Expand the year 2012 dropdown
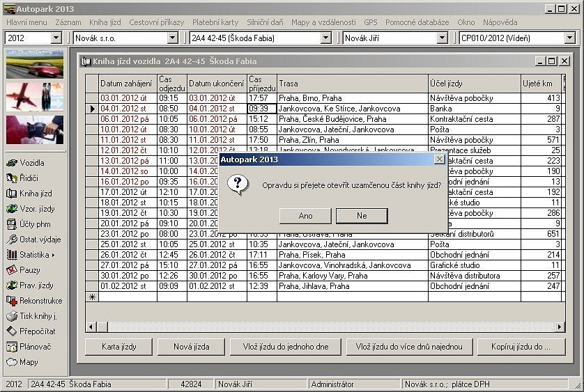This screenshot has width=584, height=392. pos(56,38)
